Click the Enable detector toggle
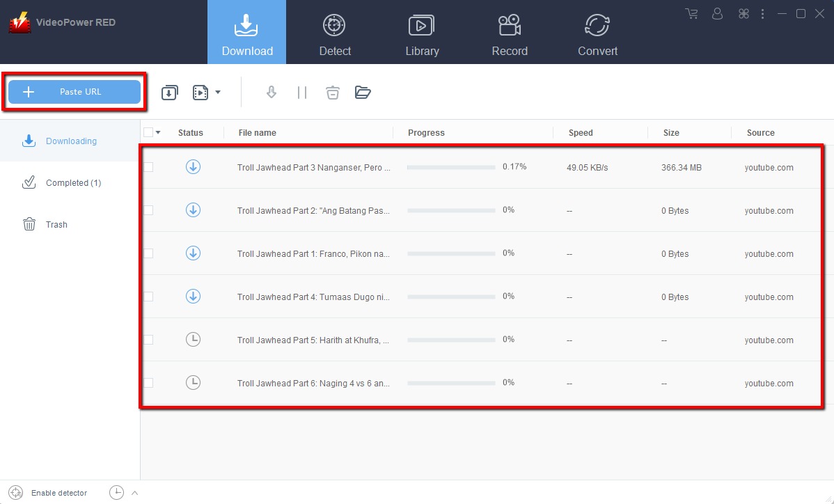Viewport: 834px width, 504px height. pyautogui.click(x=49, y=493)
